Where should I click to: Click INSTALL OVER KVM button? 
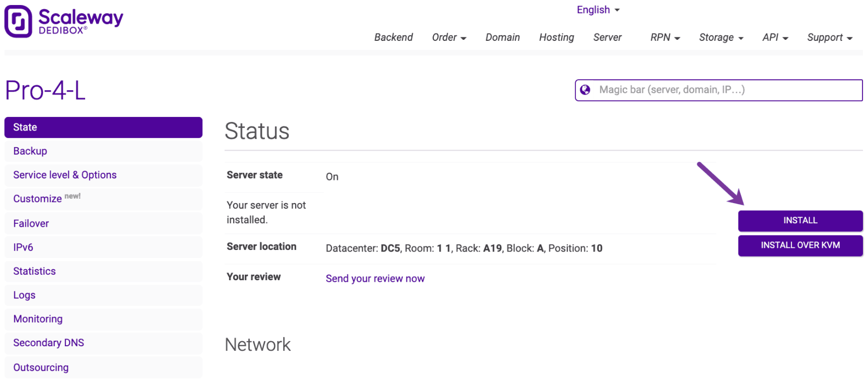(x=800, y=245)
